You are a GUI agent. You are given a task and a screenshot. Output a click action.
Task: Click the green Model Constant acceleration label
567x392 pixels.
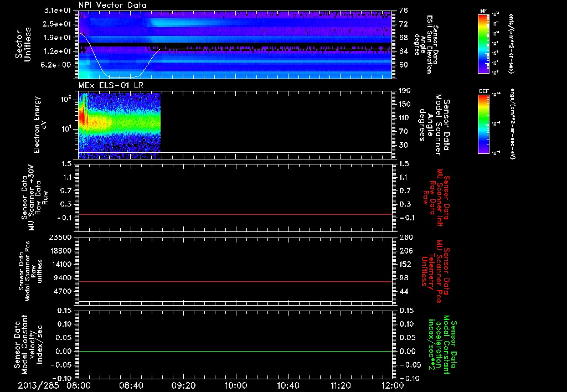(442, 346)
